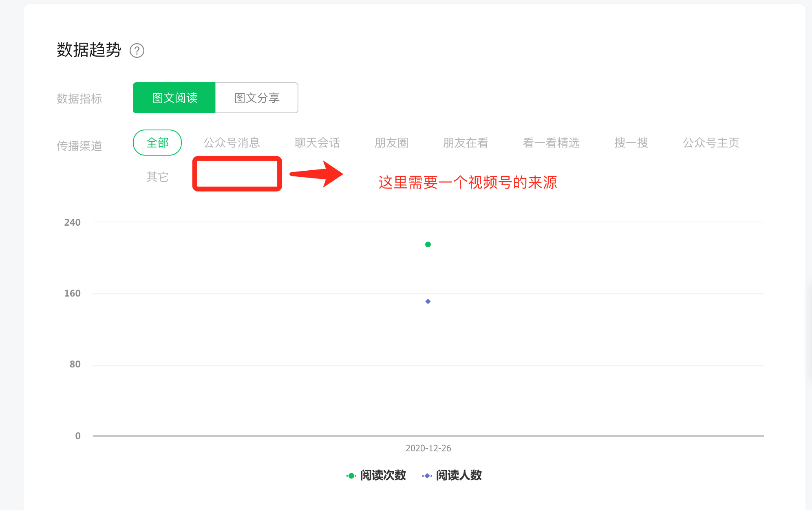Click the blue diamond legend marker
Viewport: 812px width, 510px height.
427,476
